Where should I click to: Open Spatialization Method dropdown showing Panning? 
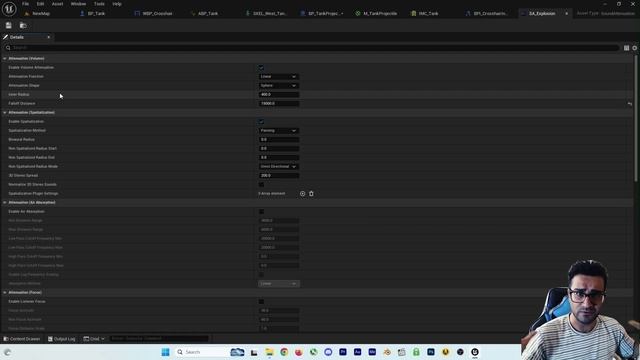tap(279, 131)
